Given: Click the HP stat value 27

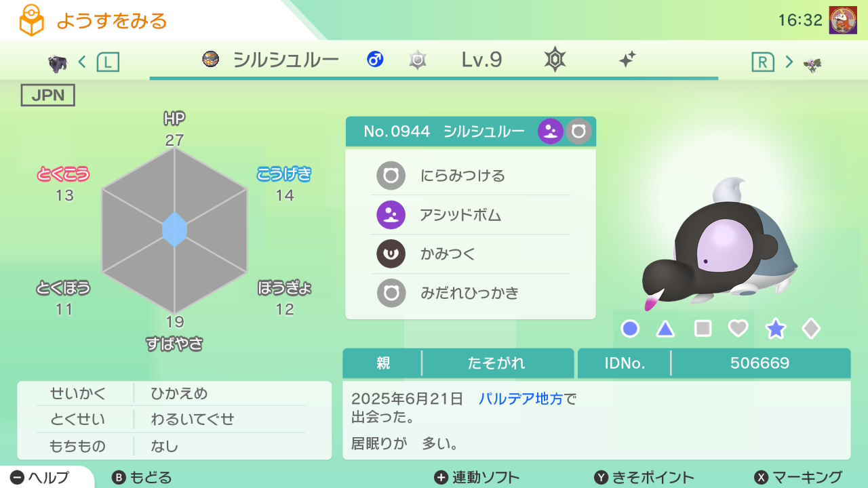Looking at the screenshot, I should click(174, 140).
